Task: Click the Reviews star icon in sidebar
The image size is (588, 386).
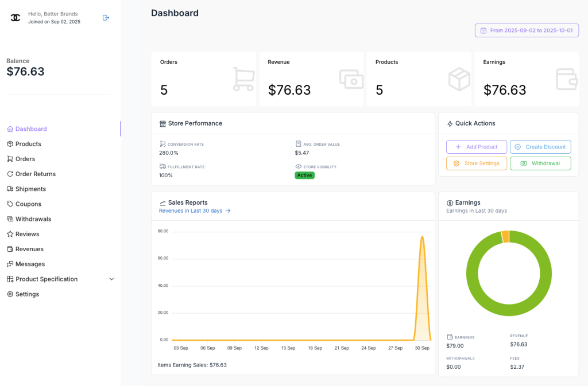Action: 10,234
